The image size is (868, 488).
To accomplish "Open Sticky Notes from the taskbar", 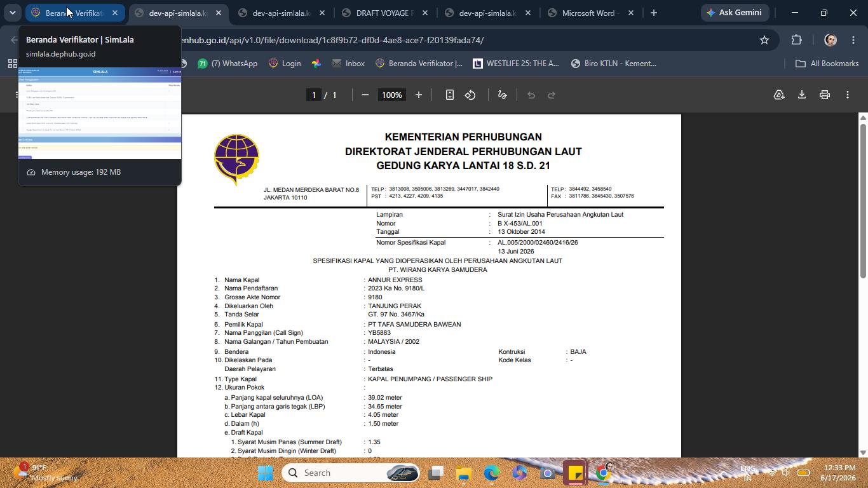I will (x=575, y=473).
